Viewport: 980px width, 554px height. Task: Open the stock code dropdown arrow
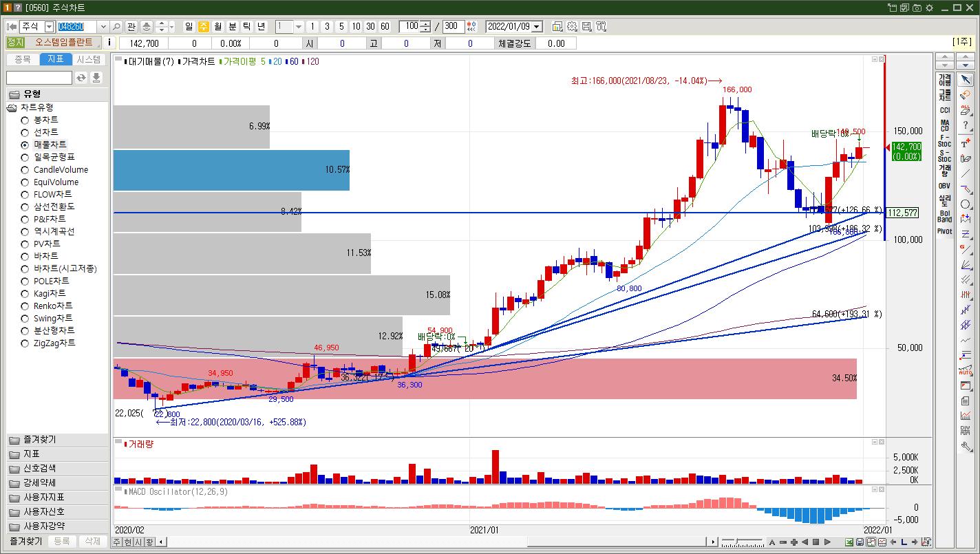(103, 26)
